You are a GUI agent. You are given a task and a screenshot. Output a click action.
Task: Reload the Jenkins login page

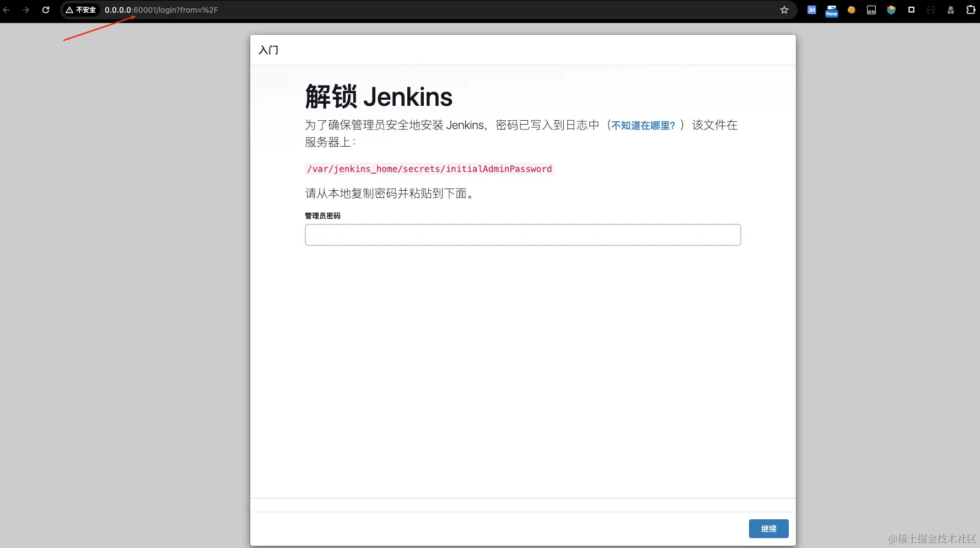pyautogui.click(x=46, y=10)
